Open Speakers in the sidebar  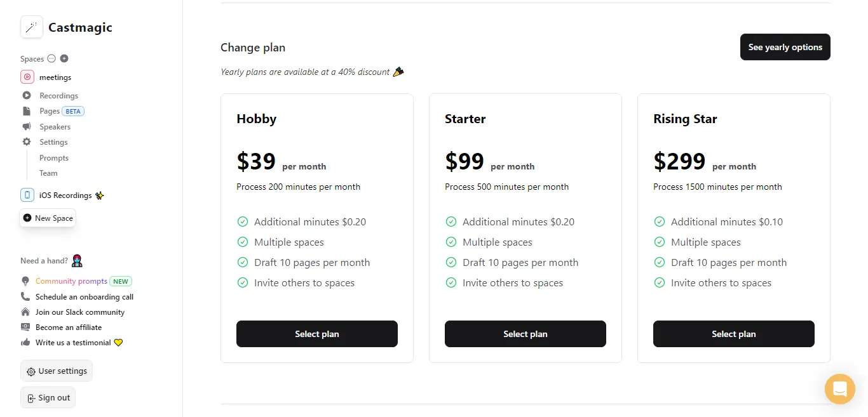click(55, 127)
